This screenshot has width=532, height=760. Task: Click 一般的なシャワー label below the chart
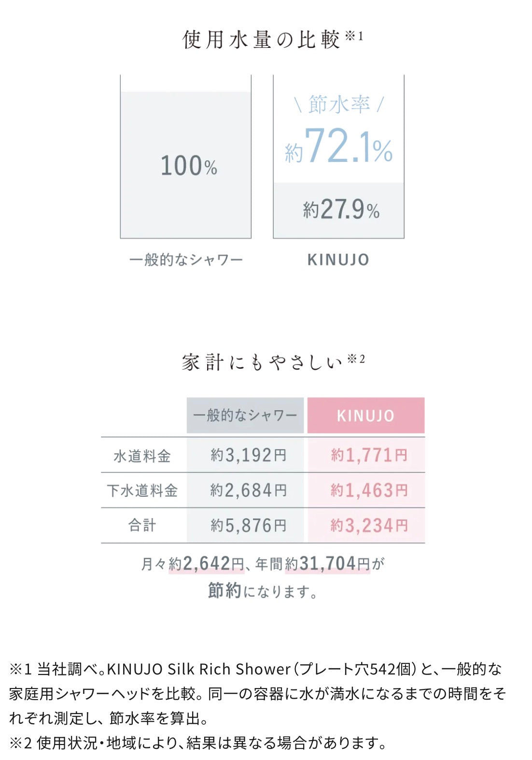(186, 260)
